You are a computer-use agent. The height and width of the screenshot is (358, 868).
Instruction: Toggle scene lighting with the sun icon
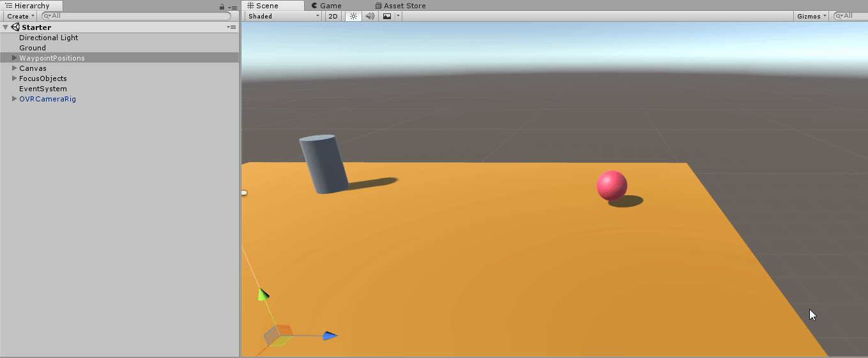point(353,16)
